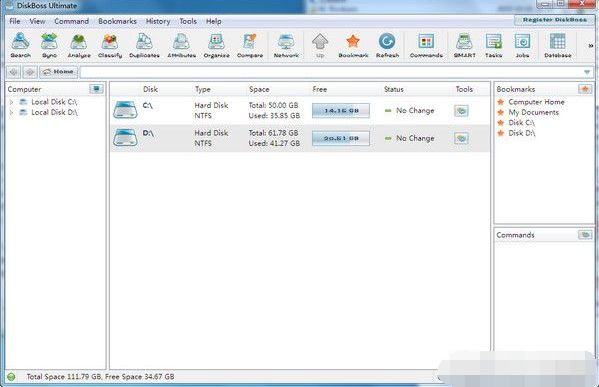Open the tools button for drive C:\
This screenshot has width=599, height=387.
461,111
